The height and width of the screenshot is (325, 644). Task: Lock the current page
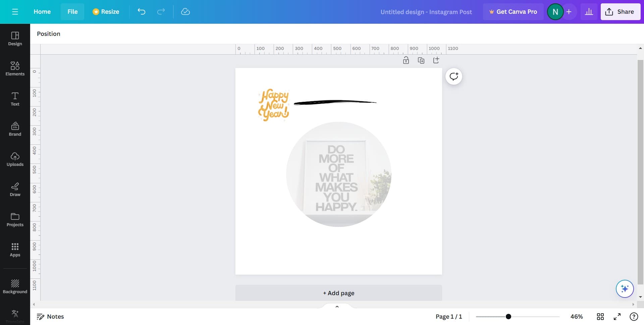pos(406,60)
